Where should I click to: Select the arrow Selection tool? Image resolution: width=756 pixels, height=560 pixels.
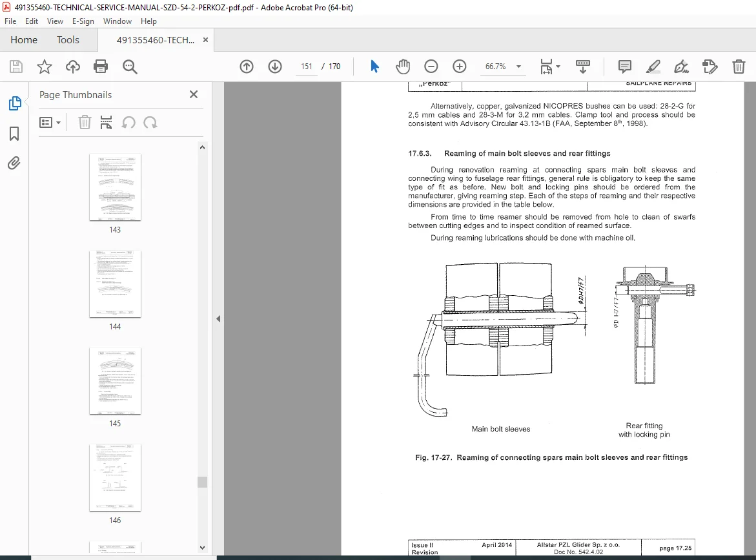(374, 67)
